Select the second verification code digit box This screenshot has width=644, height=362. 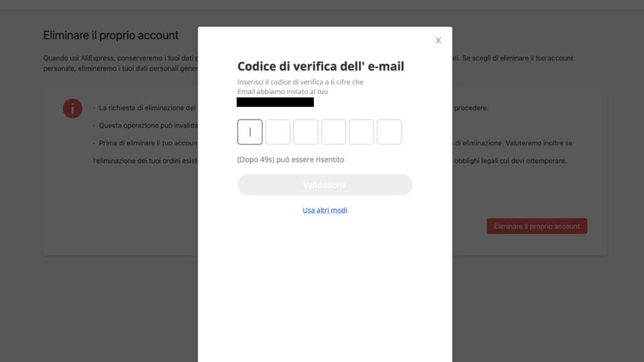pyautogui.click(x=277, y=132)
